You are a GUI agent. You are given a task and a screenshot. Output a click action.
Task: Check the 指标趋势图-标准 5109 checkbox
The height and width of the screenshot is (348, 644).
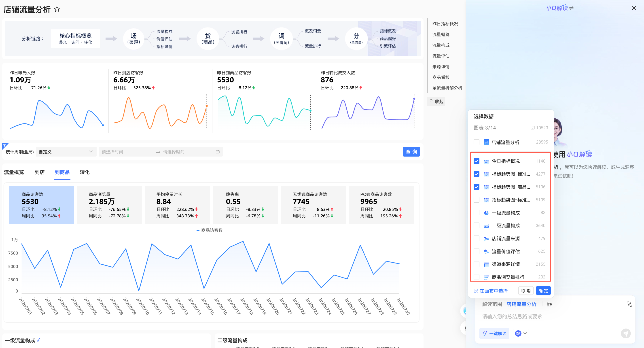click(477, 200)
